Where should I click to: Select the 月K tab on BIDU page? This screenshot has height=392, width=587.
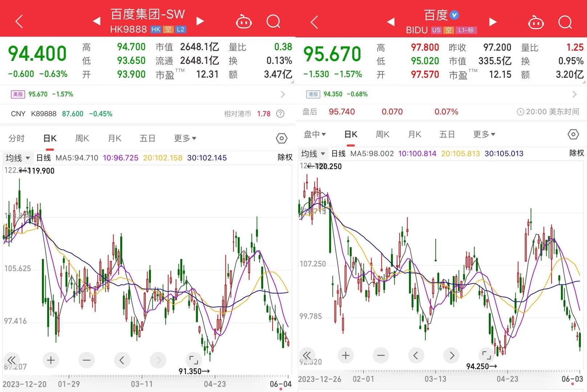pyautogui.click(x=415, y=134)
